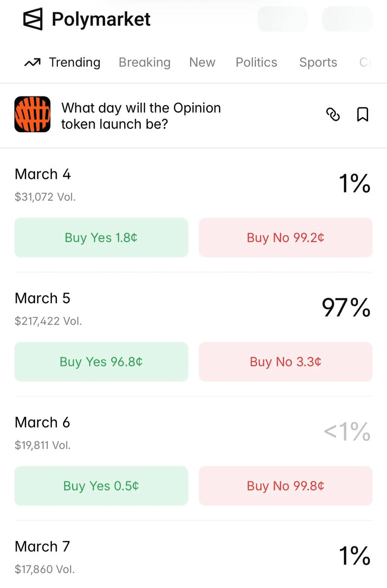The image size is (387, 588).
Task: Buy Yes at 1.8¢ for March 4
Action: [x=101, y=237]
